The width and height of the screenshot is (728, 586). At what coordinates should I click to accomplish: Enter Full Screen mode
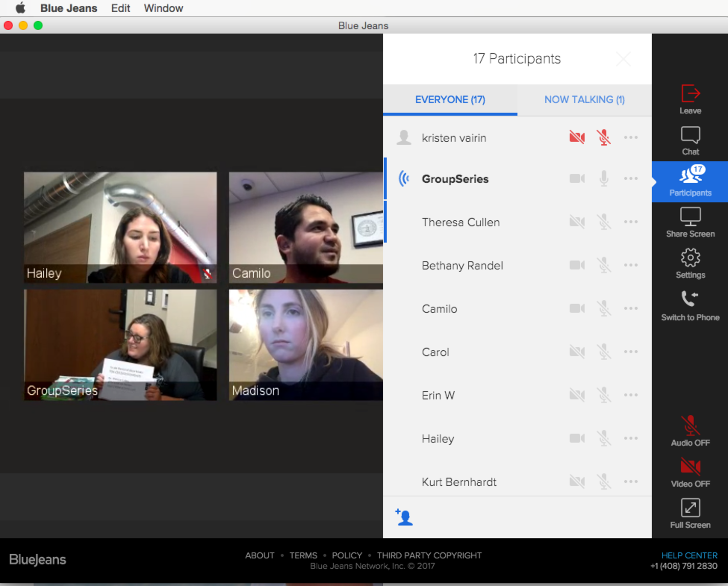tap(690, 508)
